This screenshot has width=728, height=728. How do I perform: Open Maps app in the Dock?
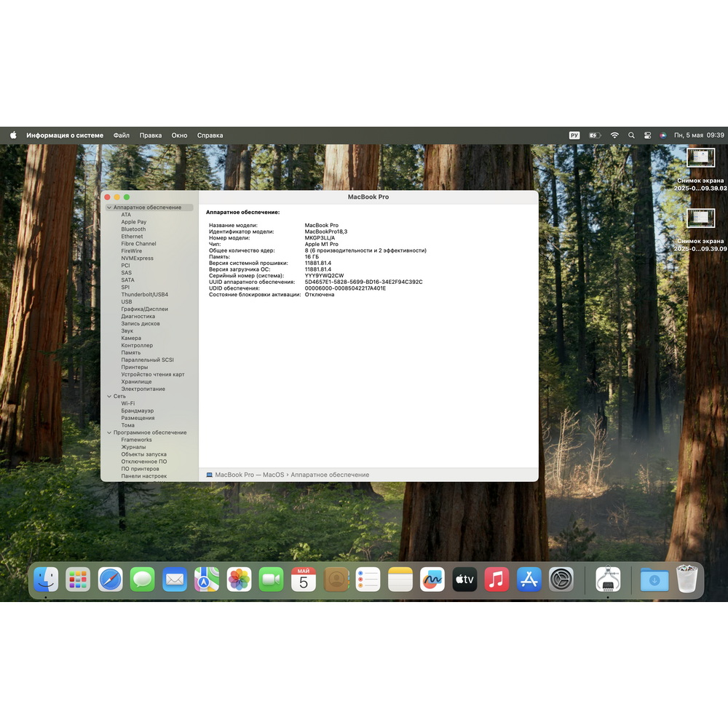click(x=207, y=579)
